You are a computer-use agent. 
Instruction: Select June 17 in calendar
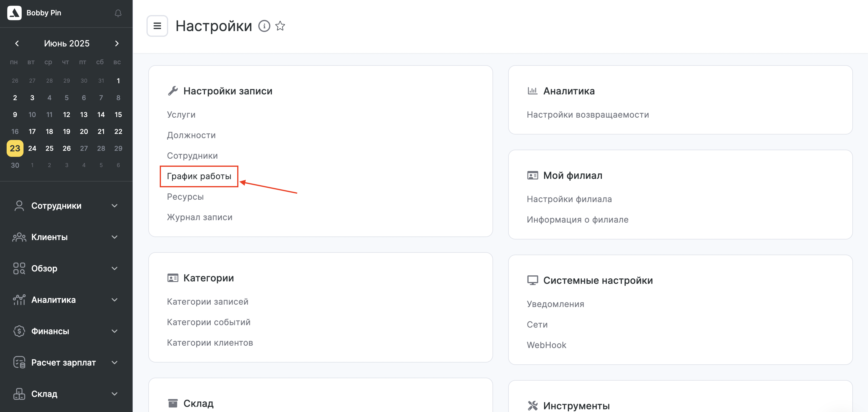(x=32, y=132)
